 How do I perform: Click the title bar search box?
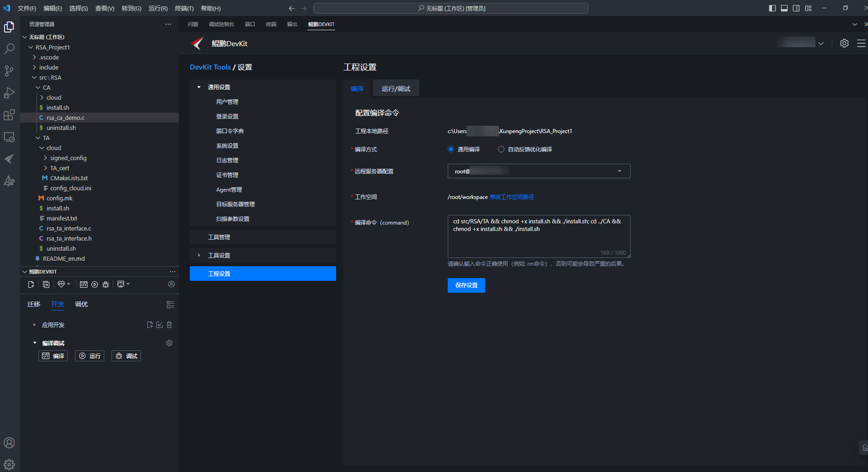pos(451,8)
